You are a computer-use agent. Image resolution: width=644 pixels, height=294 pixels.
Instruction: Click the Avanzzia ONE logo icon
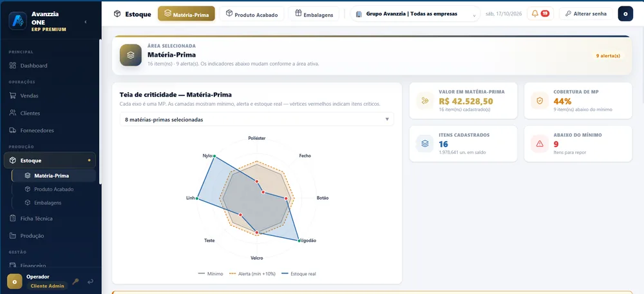click(17, 21)
